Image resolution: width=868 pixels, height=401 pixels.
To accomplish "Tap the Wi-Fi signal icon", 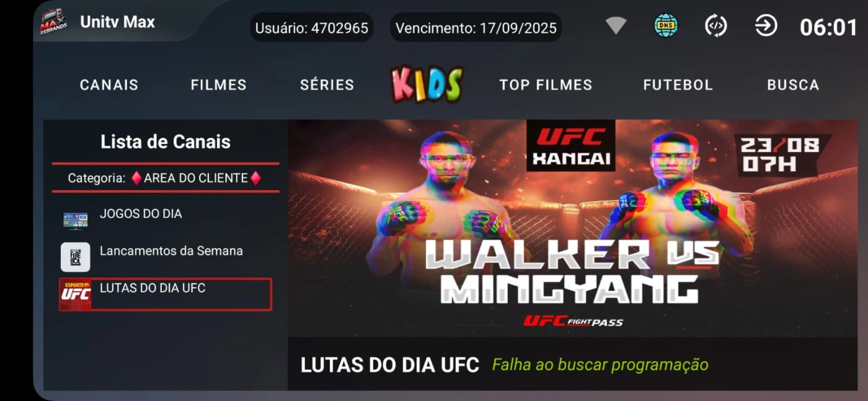I will click(x=616, y=26).
